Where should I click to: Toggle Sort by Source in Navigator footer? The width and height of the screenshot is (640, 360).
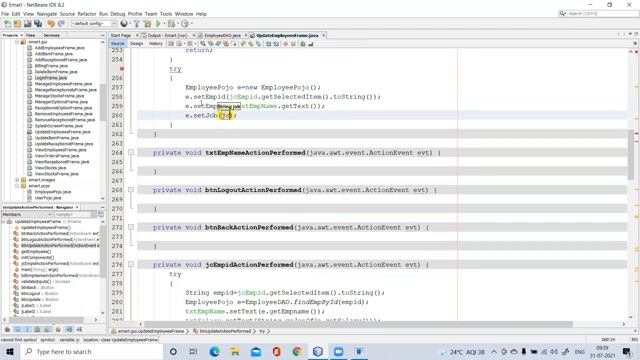pos(79,329)
